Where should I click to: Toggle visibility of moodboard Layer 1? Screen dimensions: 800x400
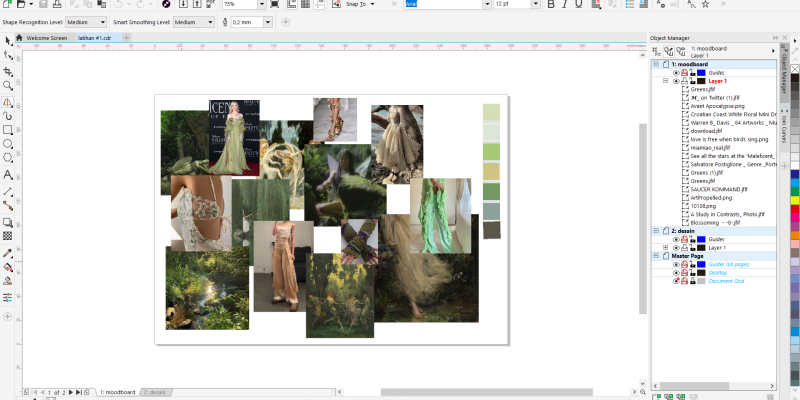pos(676,81)
